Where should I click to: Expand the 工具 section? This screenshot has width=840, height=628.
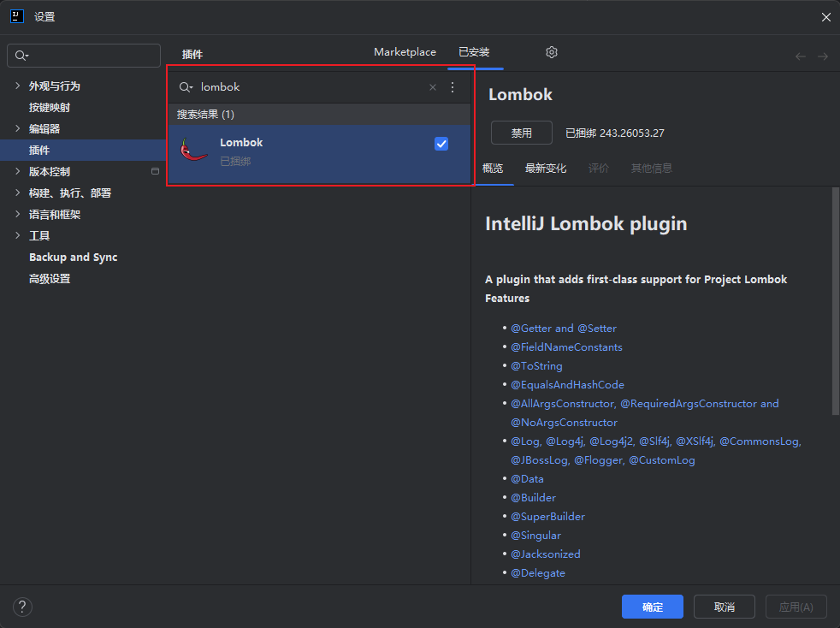coord(18,236)
